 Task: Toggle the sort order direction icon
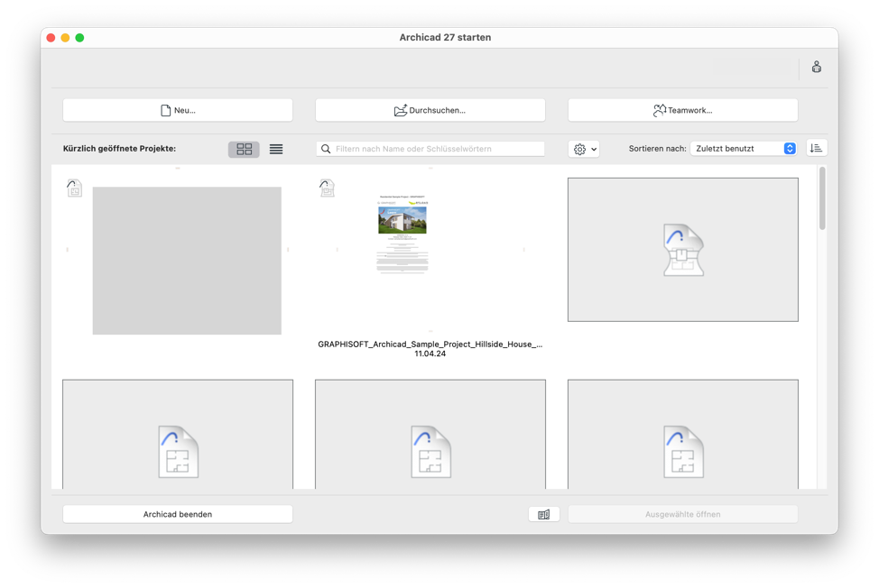click(x=816, y=148)
